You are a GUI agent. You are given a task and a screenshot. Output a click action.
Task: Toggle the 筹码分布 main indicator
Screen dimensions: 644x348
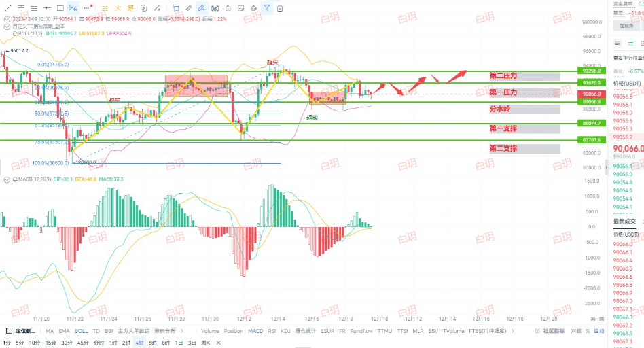pos(164,331)
